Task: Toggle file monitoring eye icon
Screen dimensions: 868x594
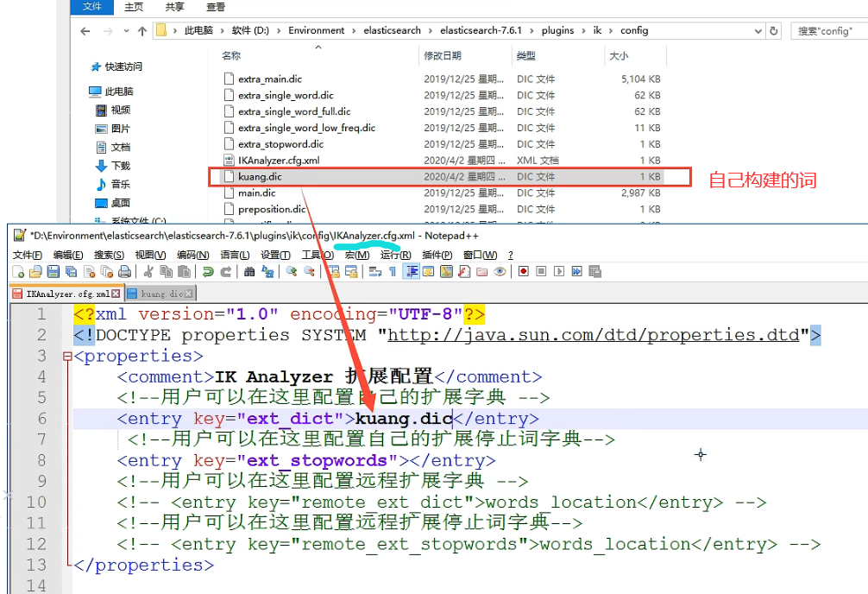Action: tap(500, 271)
